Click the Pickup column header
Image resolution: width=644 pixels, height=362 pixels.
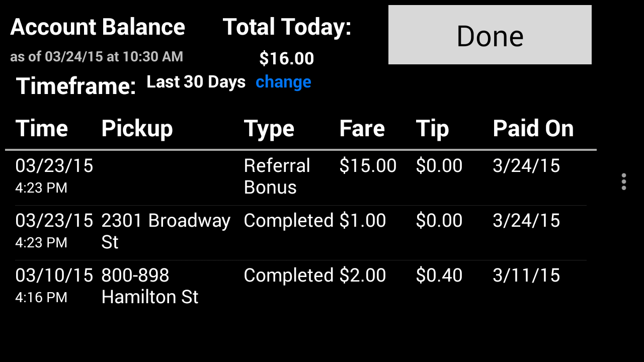(137, 129)
